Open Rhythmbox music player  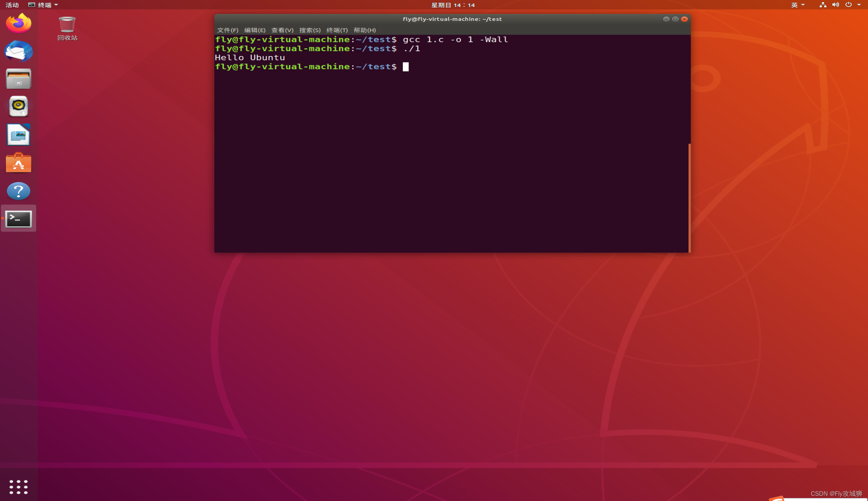tap(18, 106)
